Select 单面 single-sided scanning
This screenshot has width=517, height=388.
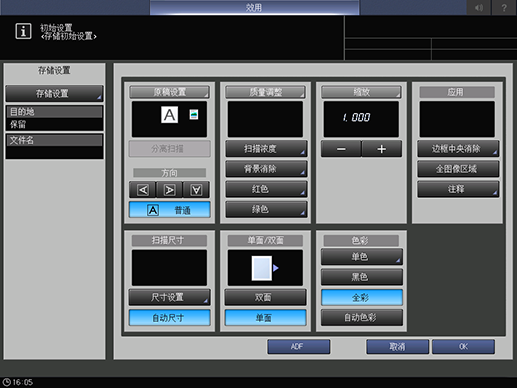pos(265,318)
